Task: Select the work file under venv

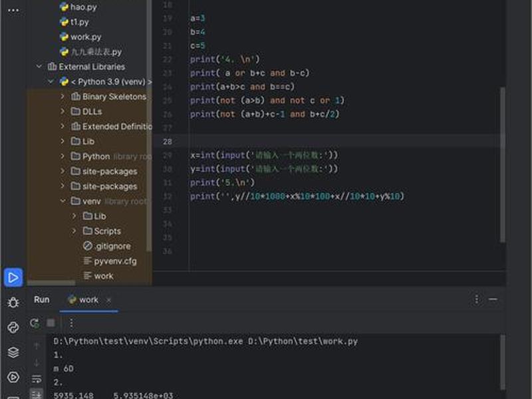Action: tap(98, 276)
